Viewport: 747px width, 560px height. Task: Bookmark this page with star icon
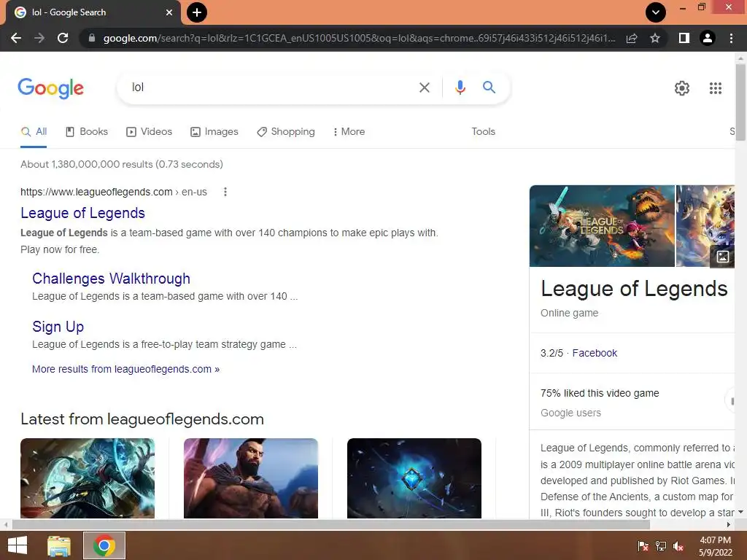[655, 38]
